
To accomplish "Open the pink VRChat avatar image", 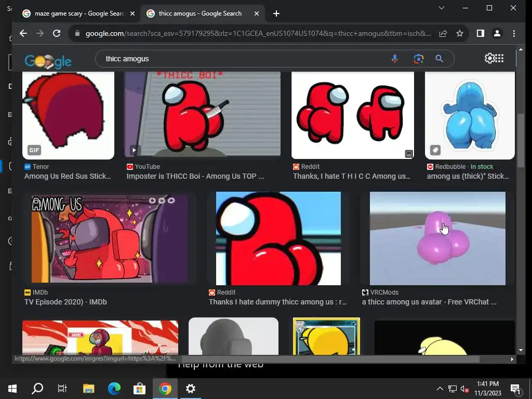I will tap(437, 238).
